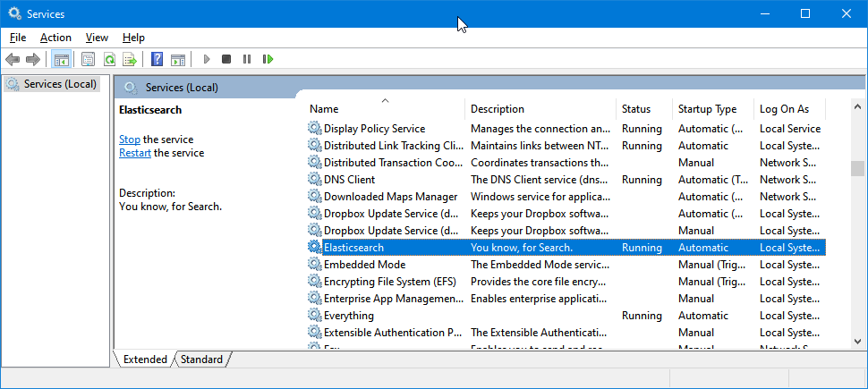This screenshot has width=868, height=389.
Task: Click the Restart the service link
Action: 135,153
